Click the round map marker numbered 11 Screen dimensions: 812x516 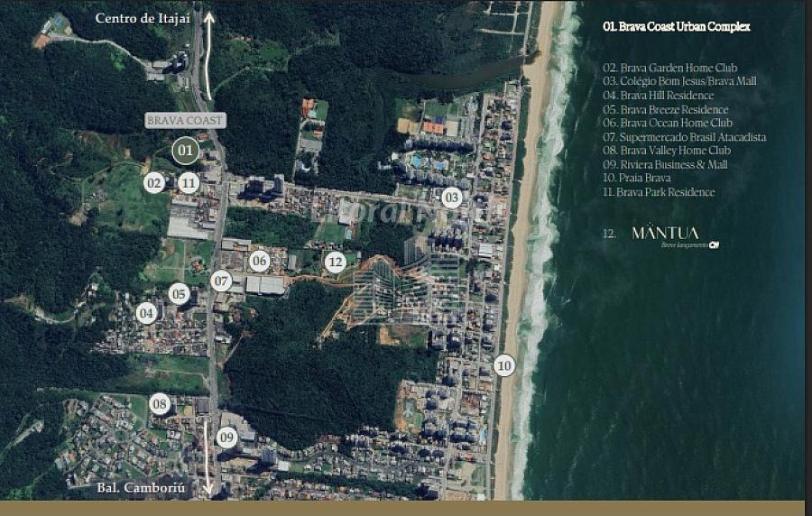pos(188,183)
